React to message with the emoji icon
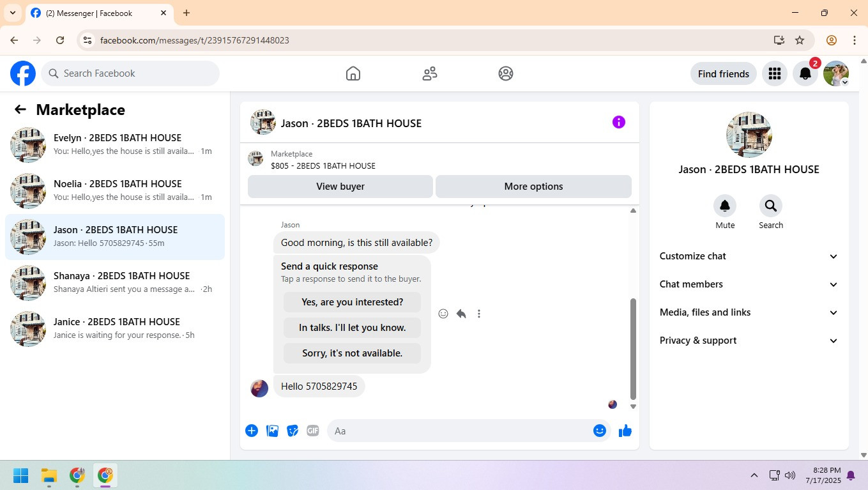This screenshot has height=490, width=868. click(x=443, y=314)
